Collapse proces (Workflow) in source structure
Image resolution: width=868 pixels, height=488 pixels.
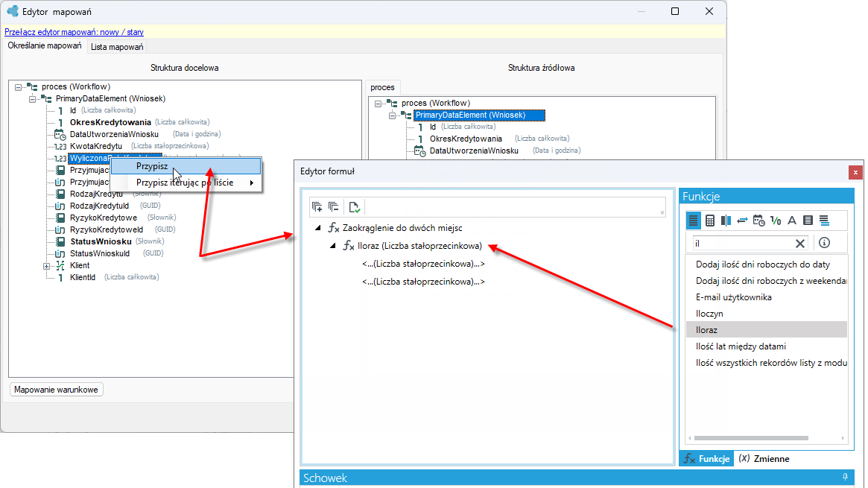[x=378, y=104]
